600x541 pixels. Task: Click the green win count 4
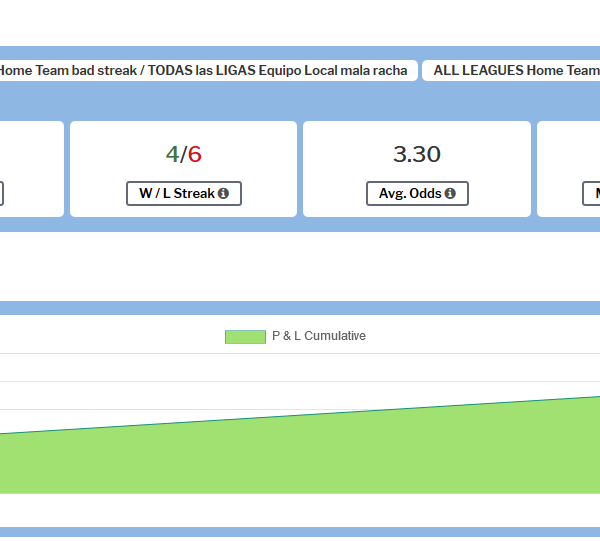pos(172,154)
